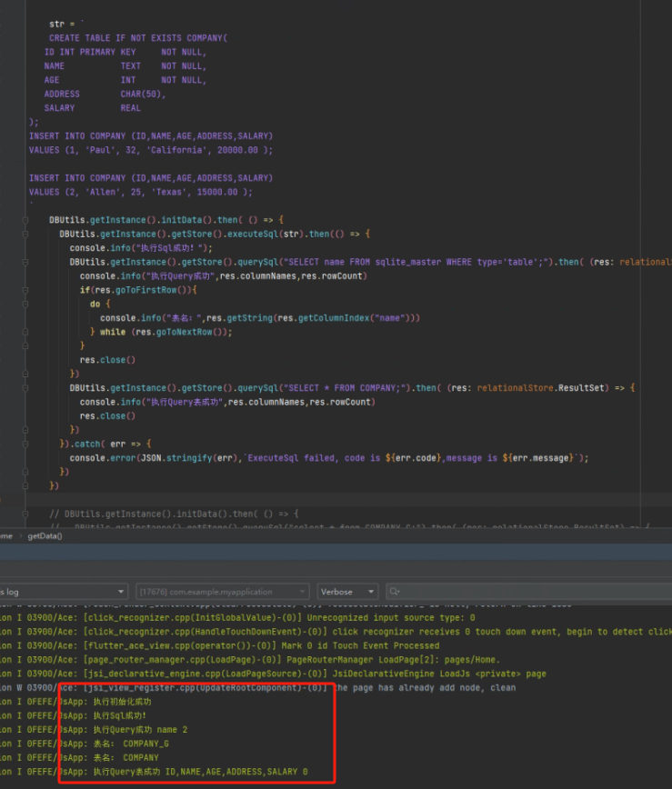Click the 'ADDRESS CHAR(50),' line
This screenshot has height=789, width=672.
click(105, 95)
